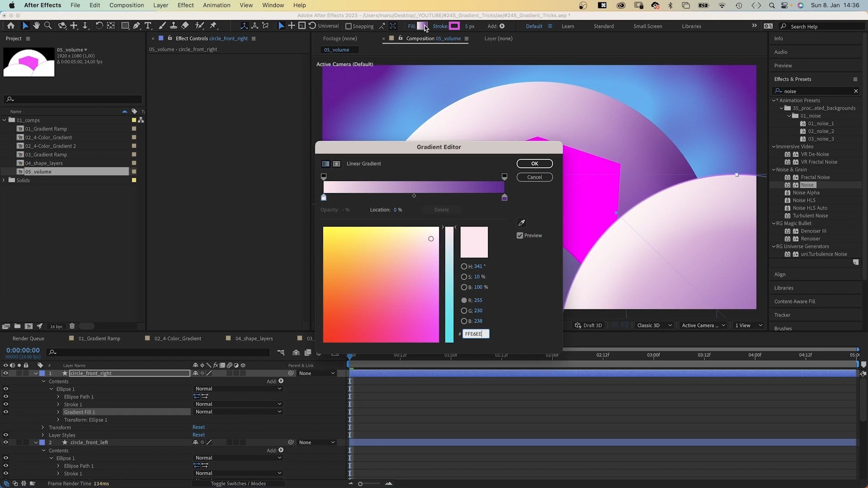This screenshot has width=868, height=488.
Task: Choose the Linear Gradient type icon
Action: pyautogui.click(x=325, y=164)
